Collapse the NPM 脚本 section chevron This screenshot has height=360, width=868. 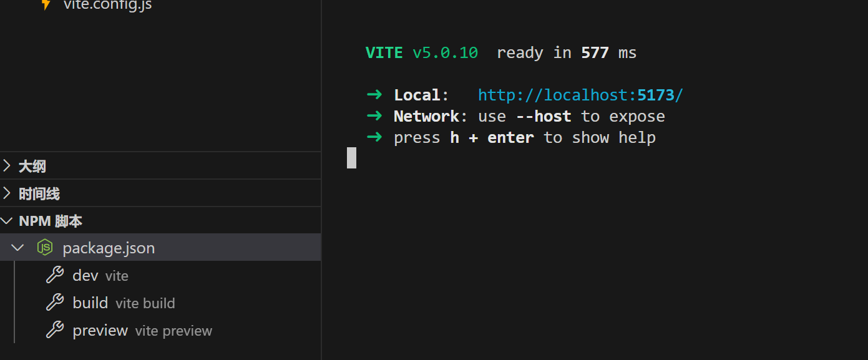[x=7, y=221]
